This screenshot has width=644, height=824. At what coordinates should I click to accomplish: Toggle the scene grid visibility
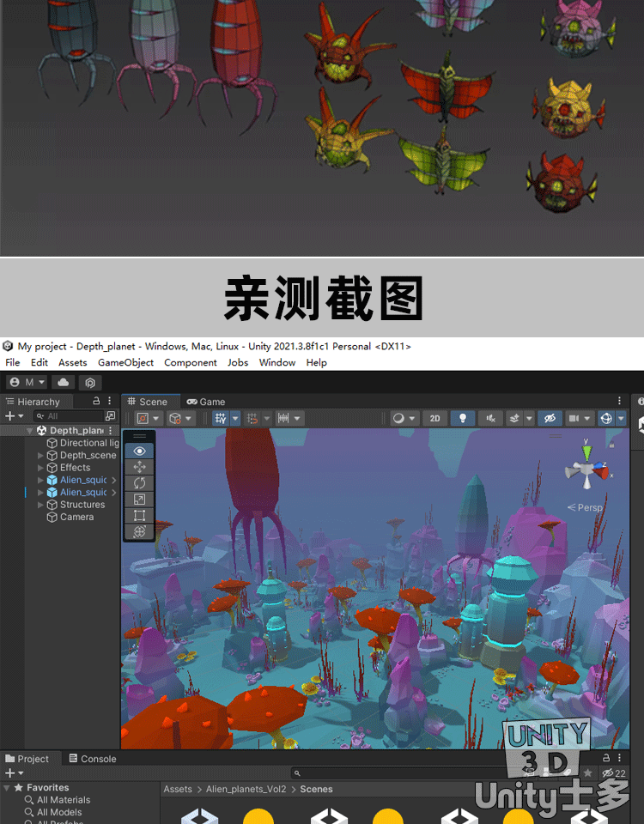(x=221, y=418)
